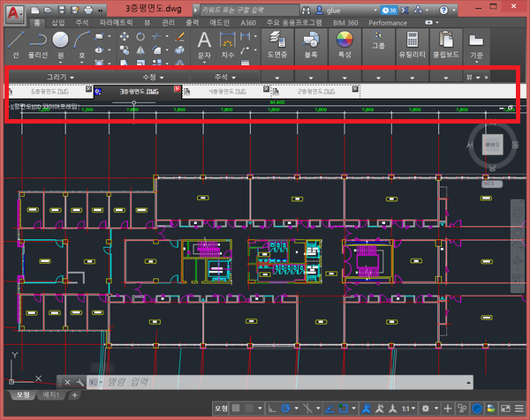Click the Dimension (치수) tool icon
Image resolution: width=530 pixels, height=420 pixels.
point(229,41)
